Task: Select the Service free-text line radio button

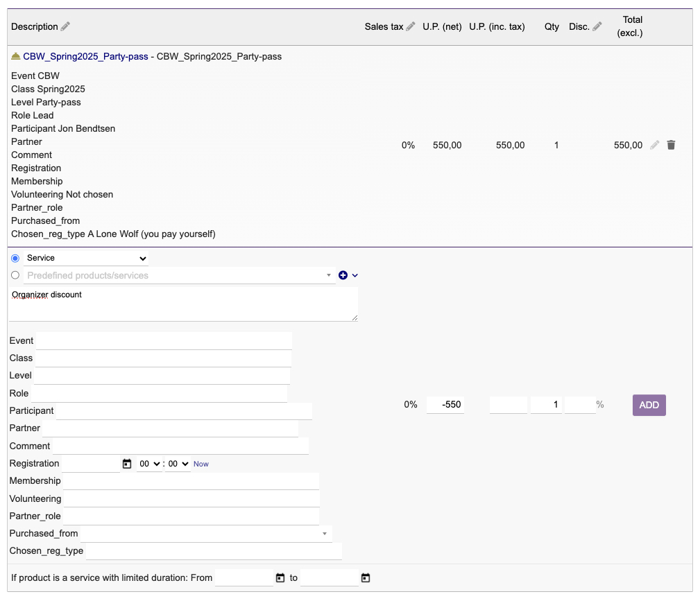Action: point(15,258)
